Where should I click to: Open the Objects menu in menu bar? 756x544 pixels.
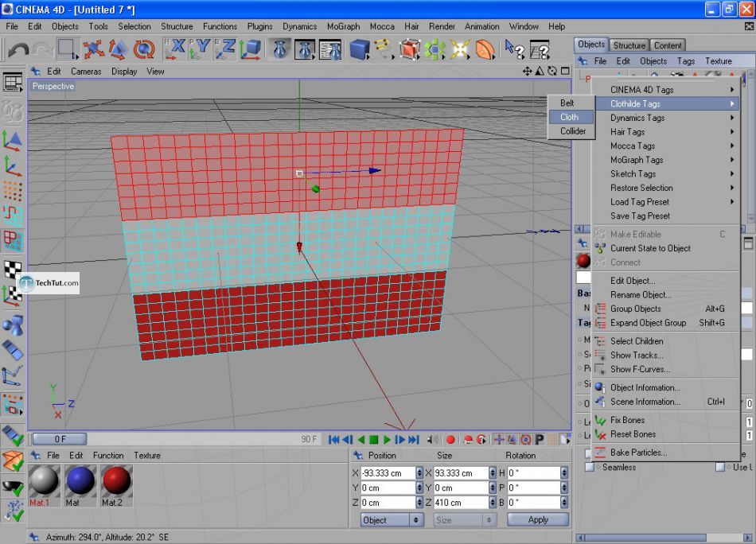(x=64, y=26)
